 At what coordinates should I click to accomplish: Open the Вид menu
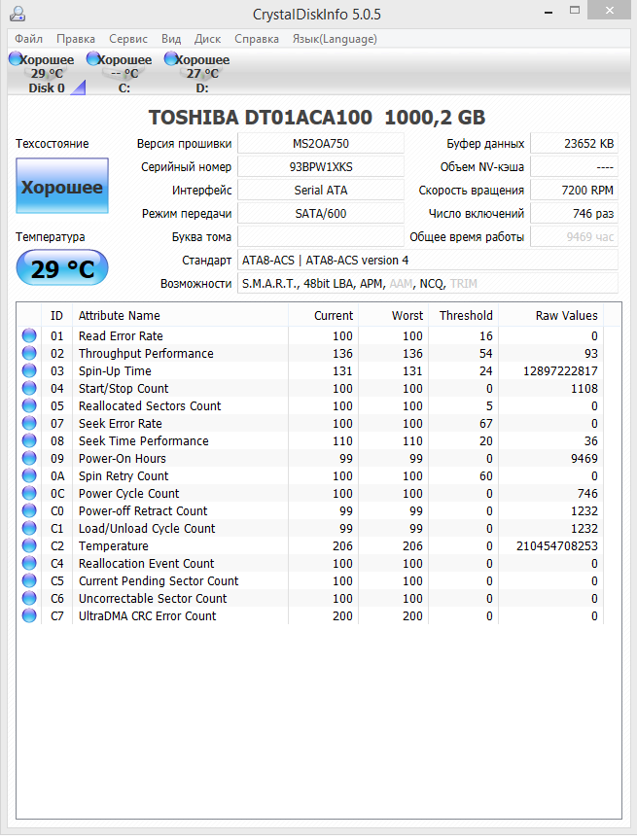(171, 39)
